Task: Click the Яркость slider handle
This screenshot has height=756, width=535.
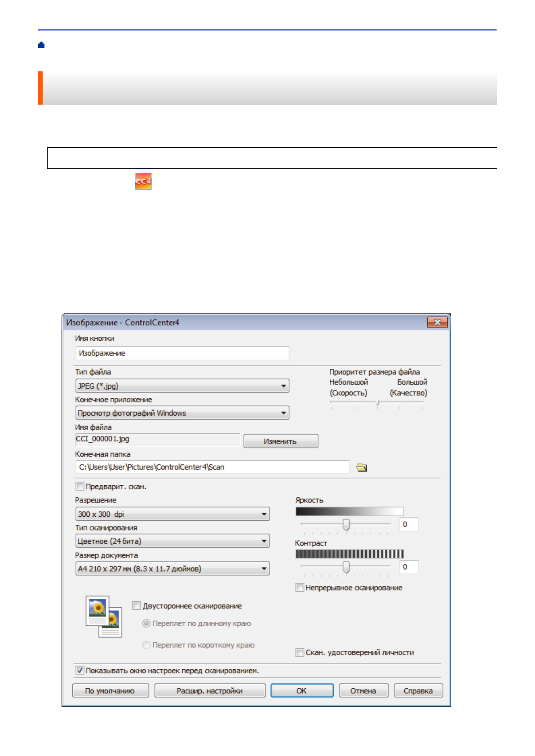Action: point(346,524)
